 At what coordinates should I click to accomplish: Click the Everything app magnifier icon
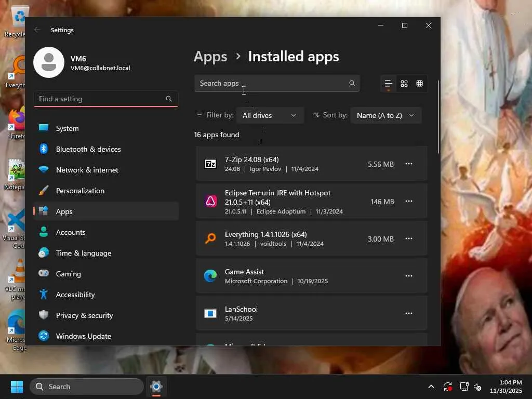tap(210, 238)
